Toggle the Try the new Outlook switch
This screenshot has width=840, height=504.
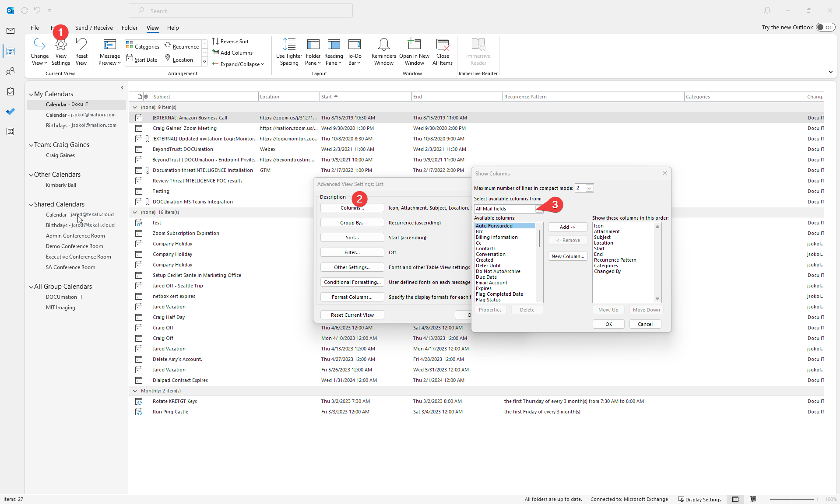coord(826,27)
